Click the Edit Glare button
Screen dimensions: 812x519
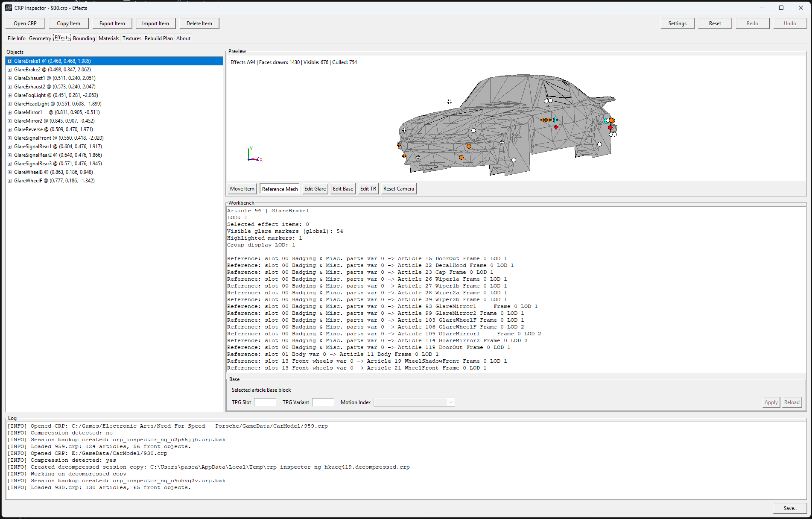coord(315,189)
